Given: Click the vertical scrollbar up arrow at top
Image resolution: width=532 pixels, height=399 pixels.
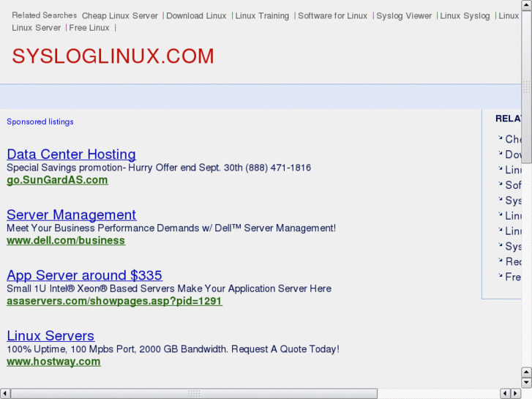Looking at the screenshot, I should tap(527, 5).
